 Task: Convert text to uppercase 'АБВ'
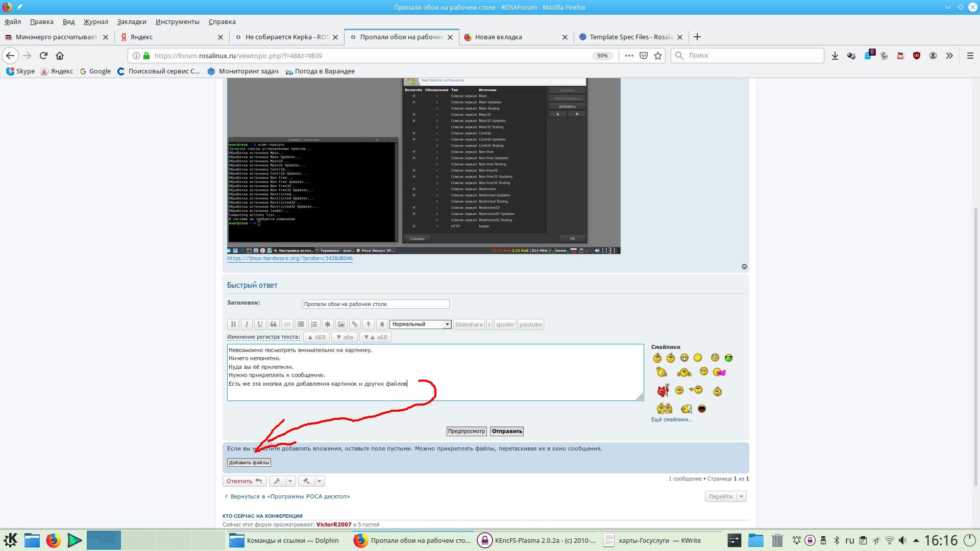click(x=316, y=337)
